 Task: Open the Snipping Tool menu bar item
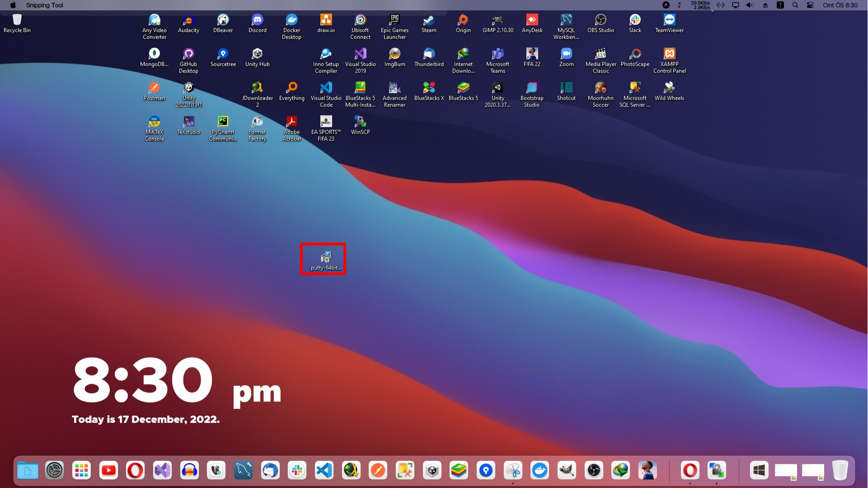(44, 5)
